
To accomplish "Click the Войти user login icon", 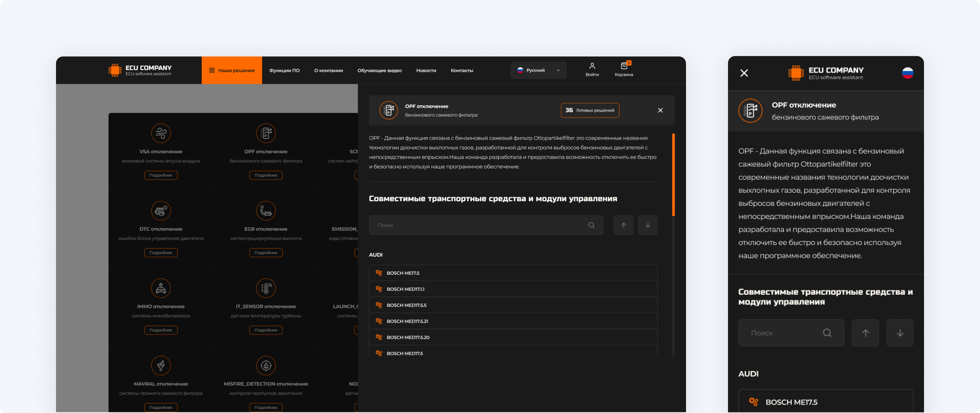I will coord(592,66).
